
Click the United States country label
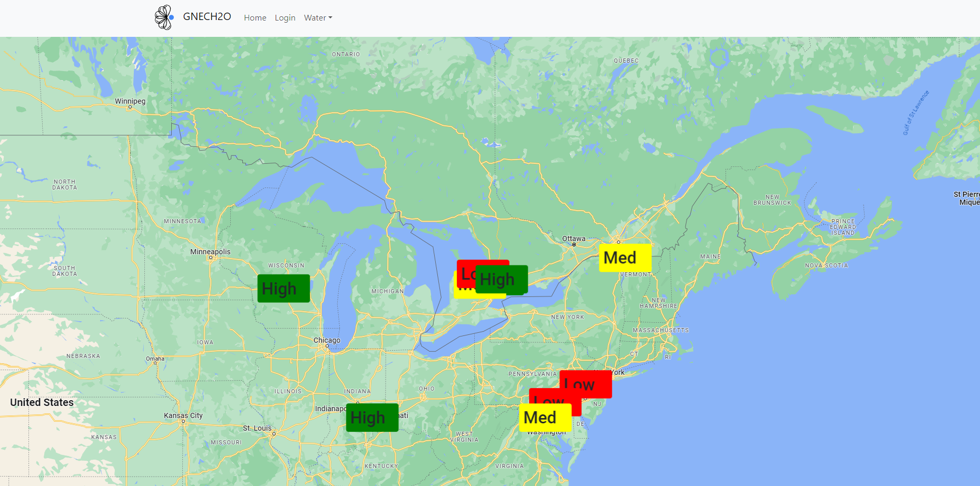pyautogui.click(x=42, y=402)
